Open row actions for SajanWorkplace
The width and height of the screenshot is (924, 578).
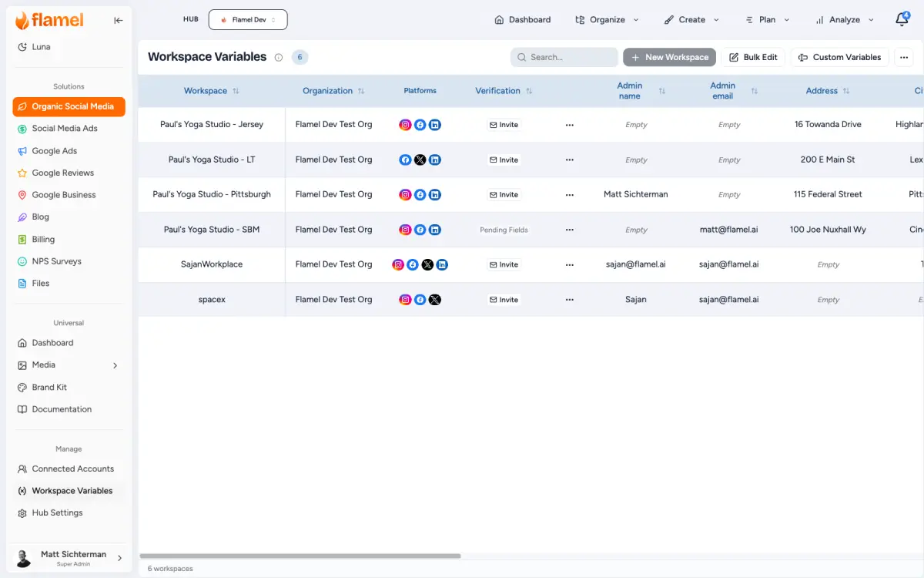click(x=570, y=264)
